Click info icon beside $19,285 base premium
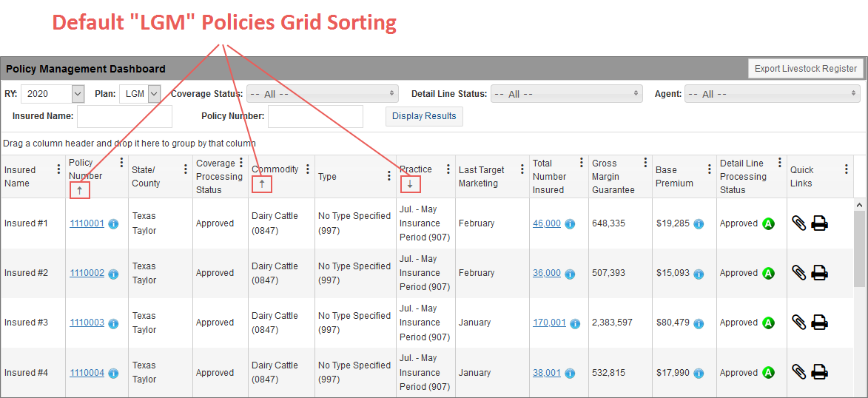Image resolution: width=868 pixels, height=398 pixels. (699, 223)
